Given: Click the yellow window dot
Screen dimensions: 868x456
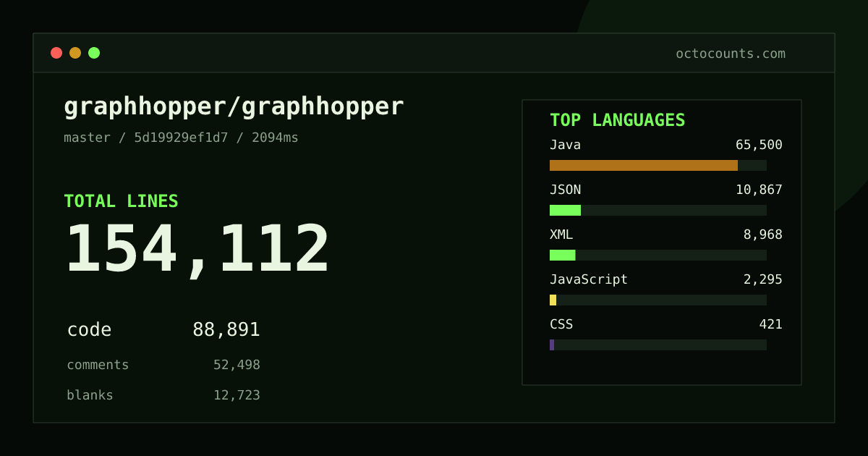Looking at the screenshot, I should coord(75,53).
